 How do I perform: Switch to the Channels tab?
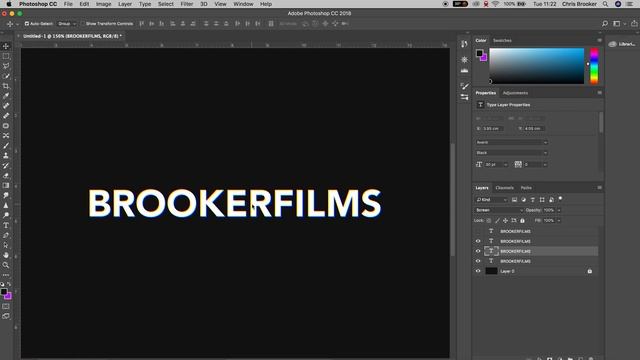coord(504,188)
